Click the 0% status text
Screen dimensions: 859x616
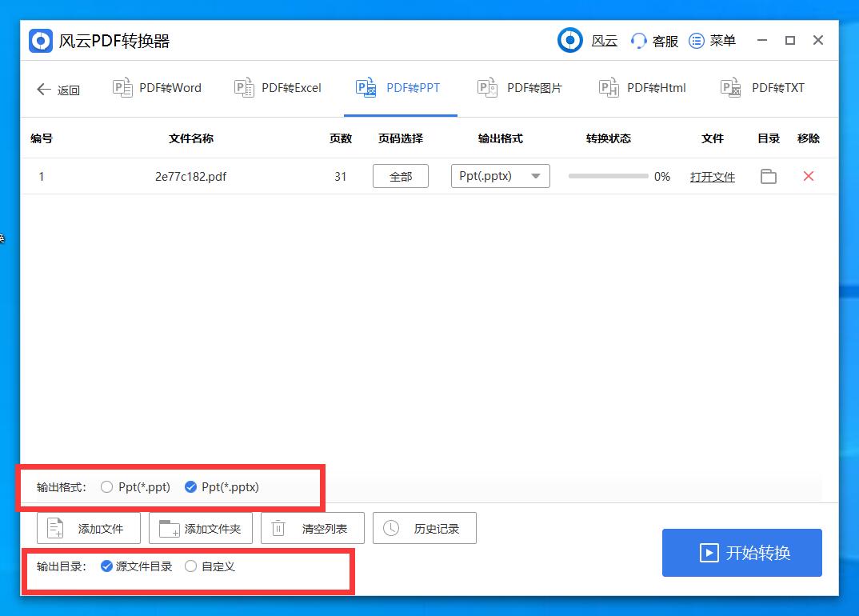(661, 177)
